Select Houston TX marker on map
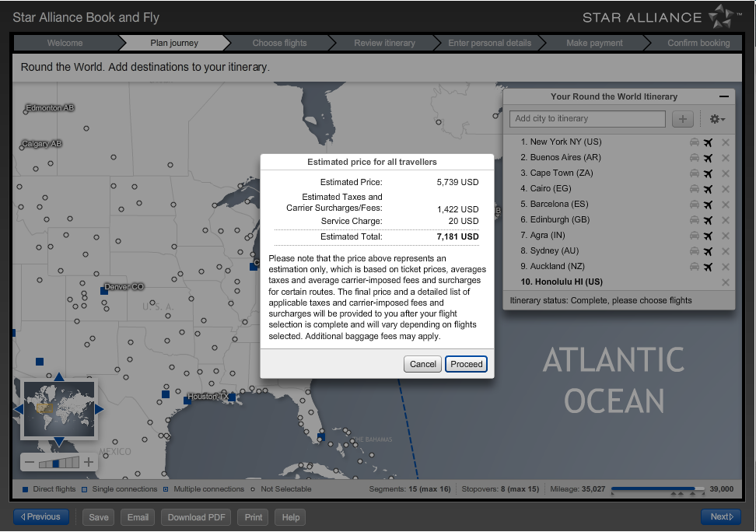 pyautogui.click(x=187, y=401)
